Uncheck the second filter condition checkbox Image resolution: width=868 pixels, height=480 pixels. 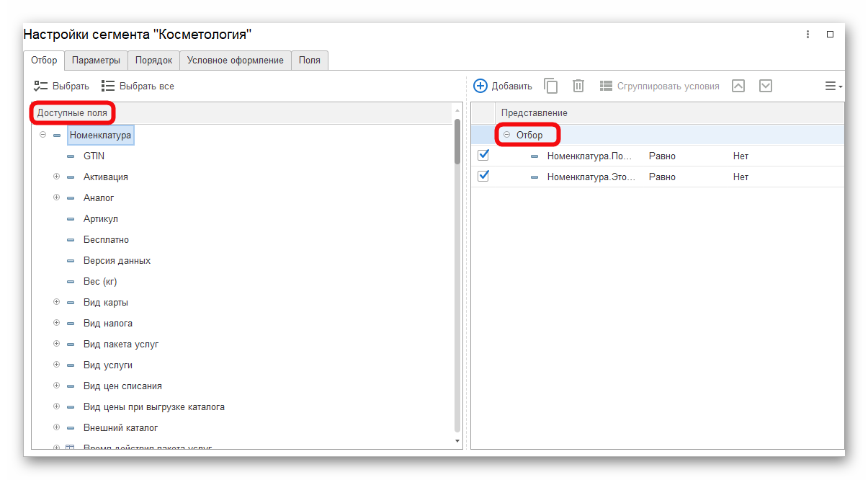point(483,176)
